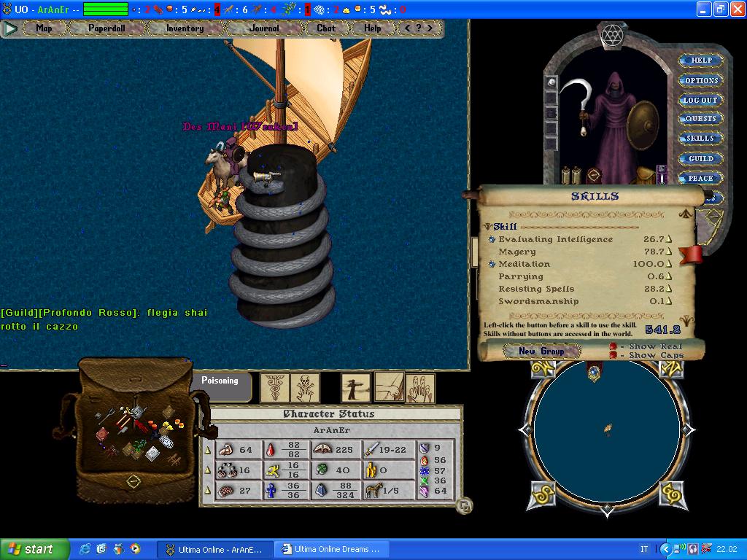
Task: Use the caduceus healing macro icon
Action: pyautogui.click(x=274, y=387)
